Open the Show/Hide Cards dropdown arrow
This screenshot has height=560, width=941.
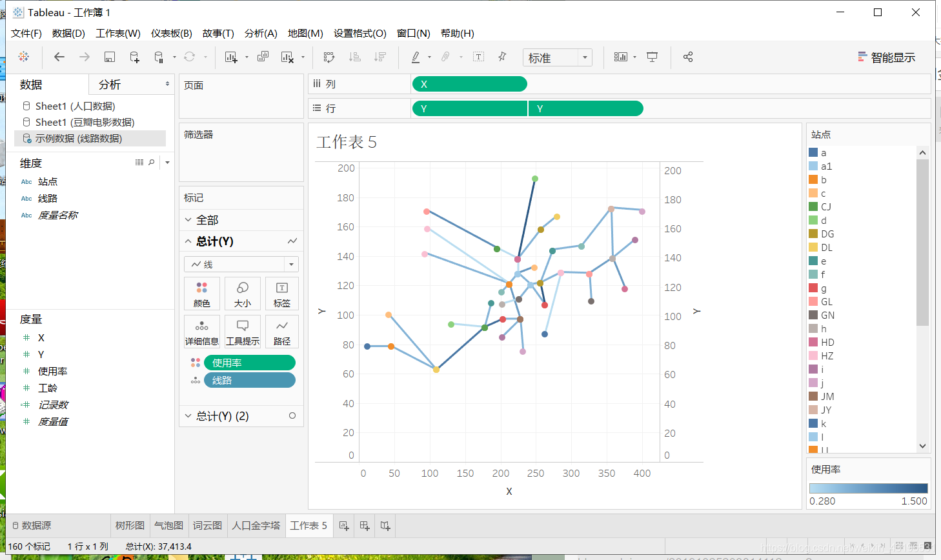pos(635,57)
